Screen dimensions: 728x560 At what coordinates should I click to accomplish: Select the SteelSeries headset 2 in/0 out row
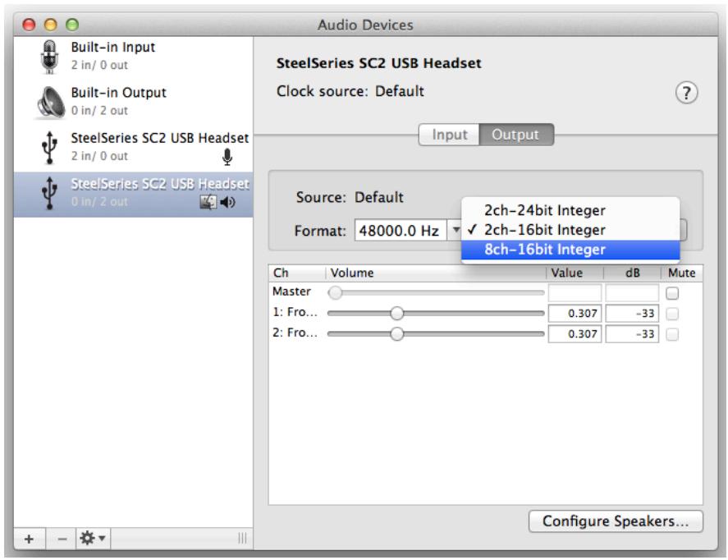(134, 148)
